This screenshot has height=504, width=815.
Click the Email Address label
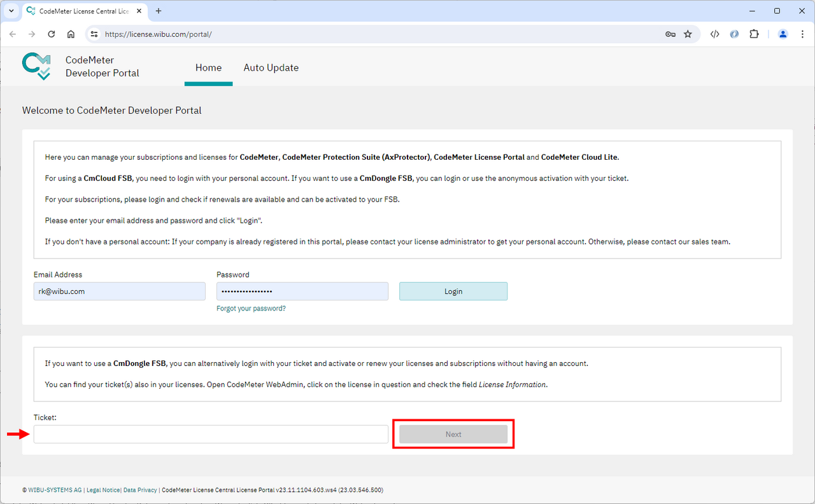[x=58, y=275]
